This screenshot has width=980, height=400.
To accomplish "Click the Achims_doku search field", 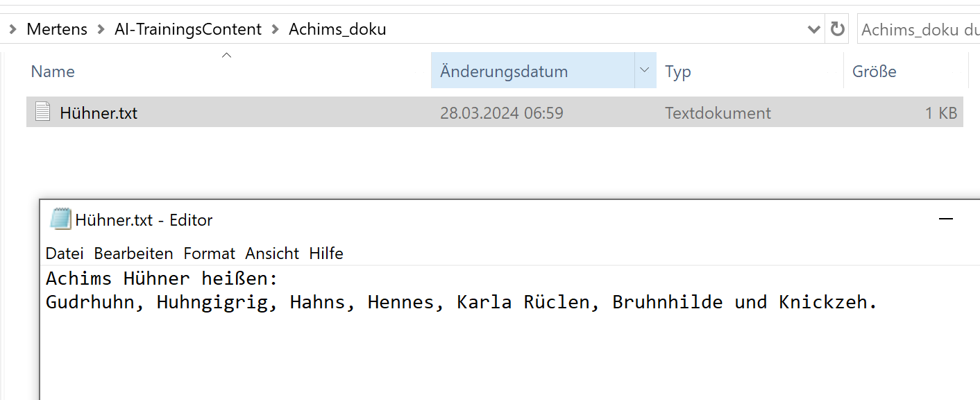I will (918, 29).
